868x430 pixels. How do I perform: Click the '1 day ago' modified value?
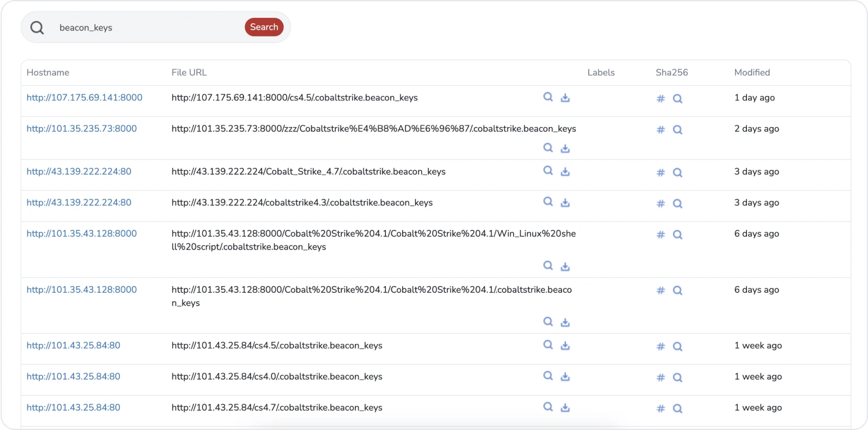click(x=755, y=97)
